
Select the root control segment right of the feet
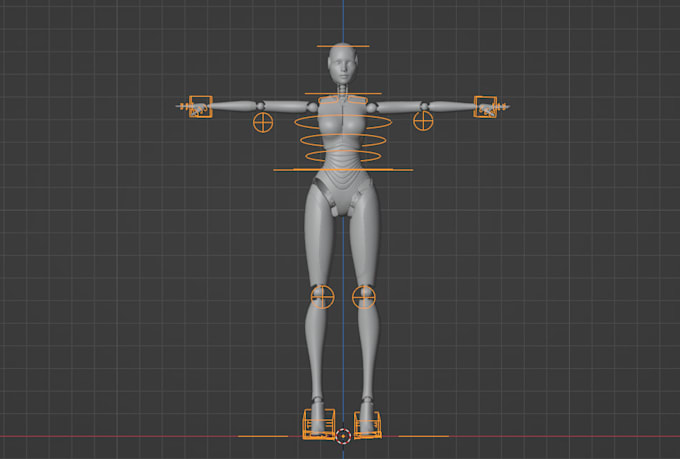click(x=423, y=436)
